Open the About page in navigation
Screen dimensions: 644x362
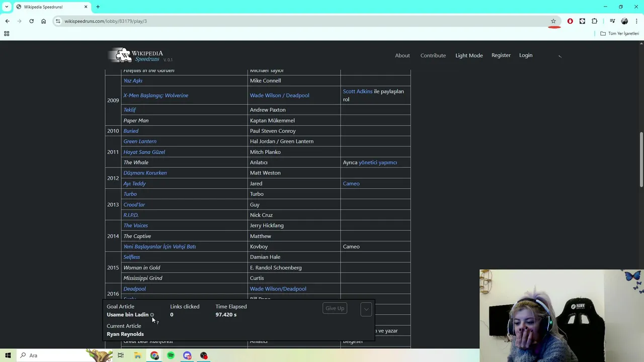[x=403, y=55]
